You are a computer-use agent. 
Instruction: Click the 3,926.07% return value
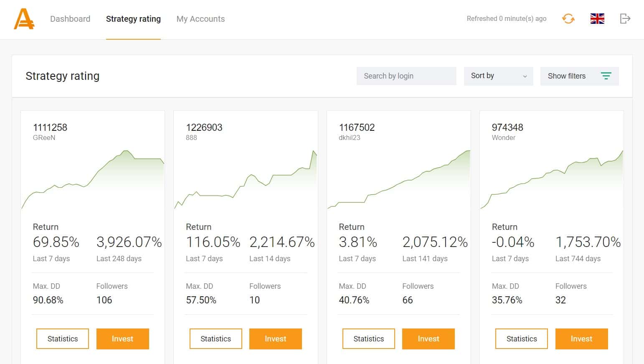[x=129, y=242]
